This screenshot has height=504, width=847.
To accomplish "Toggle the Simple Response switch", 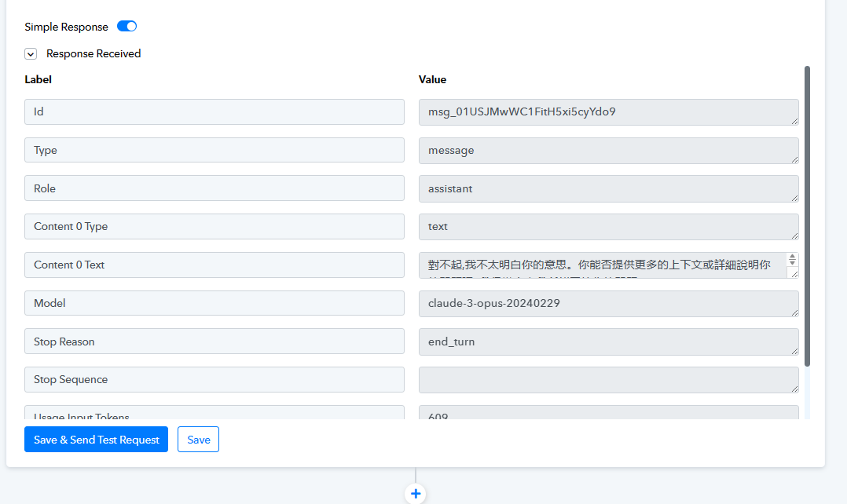I will [x=126, y=27].
